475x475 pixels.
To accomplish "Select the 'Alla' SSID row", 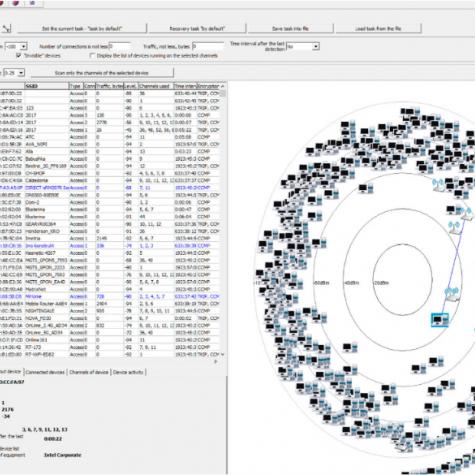I will 110,151.
